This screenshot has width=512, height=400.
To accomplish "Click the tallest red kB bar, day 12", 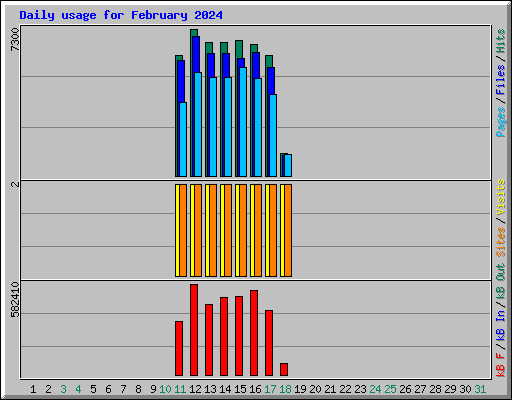I will [x=194, y=330].
